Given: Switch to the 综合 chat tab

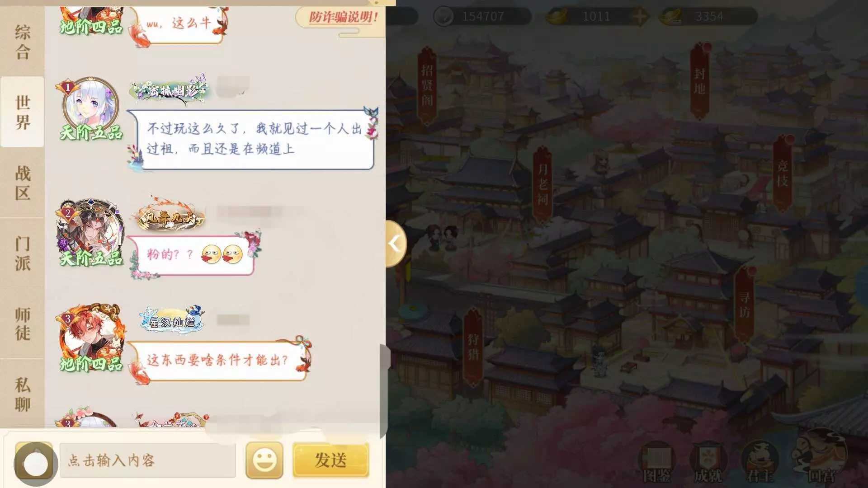Looking at the screenshot, I should pos(22,42).
